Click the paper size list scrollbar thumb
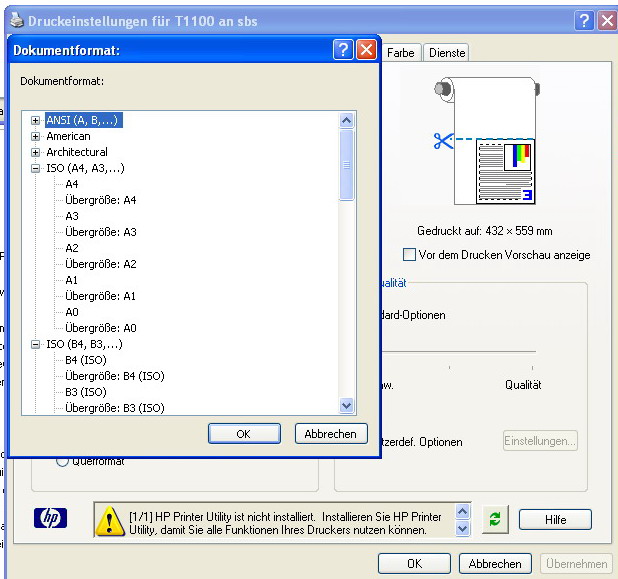Image resolution: width=618 pixels, height=579 pixels. [346, 165]
